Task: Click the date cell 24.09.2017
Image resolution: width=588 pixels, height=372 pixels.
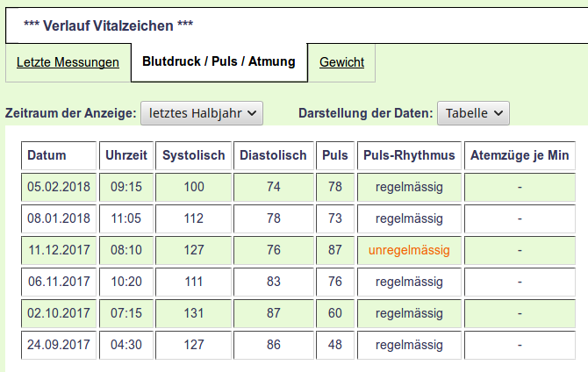Action: tap(59, 345)
